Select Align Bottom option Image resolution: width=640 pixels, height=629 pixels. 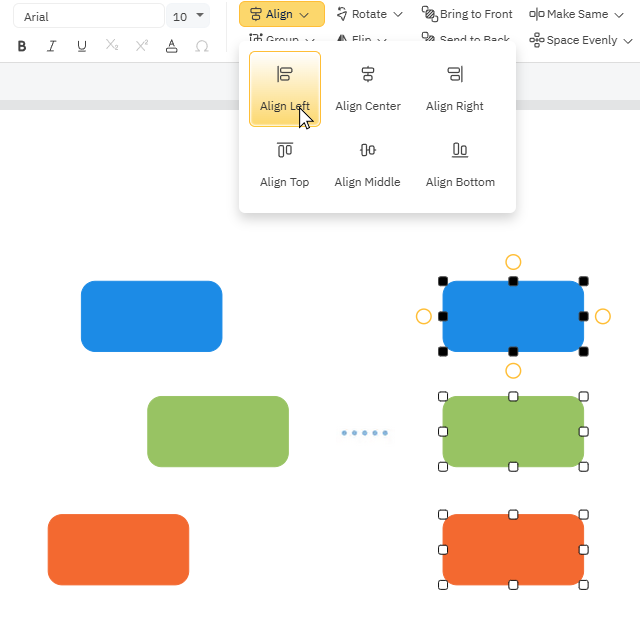[460, 165]
